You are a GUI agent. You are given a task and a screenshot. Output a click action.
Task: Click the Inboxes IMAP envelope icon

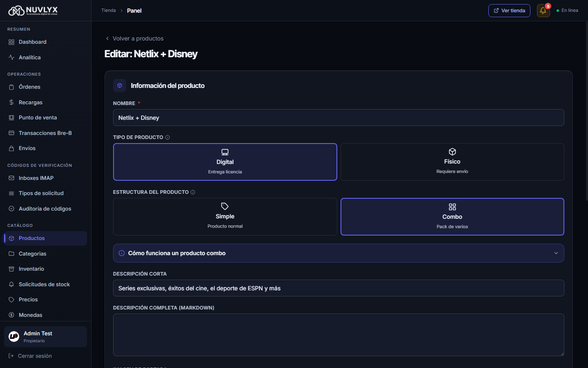coord(11,178)
